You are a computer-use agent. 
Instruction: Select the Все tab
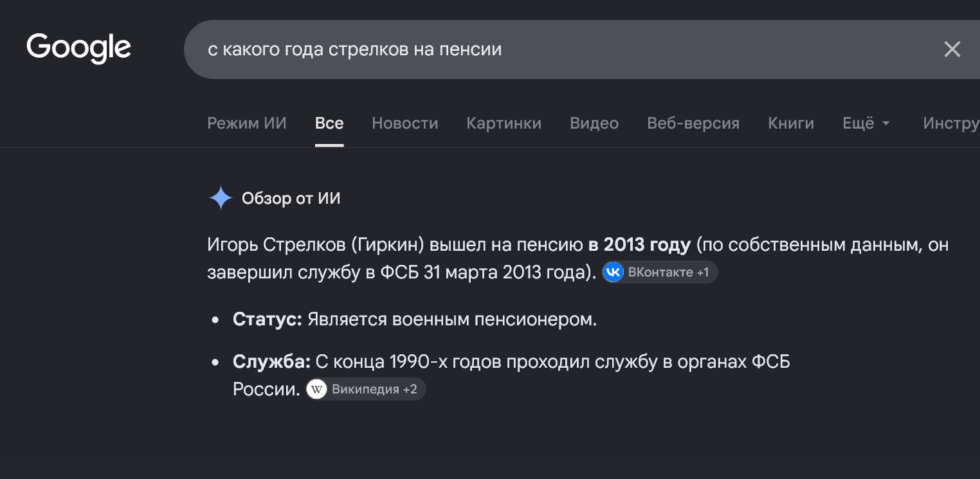[x=329, y=123]
